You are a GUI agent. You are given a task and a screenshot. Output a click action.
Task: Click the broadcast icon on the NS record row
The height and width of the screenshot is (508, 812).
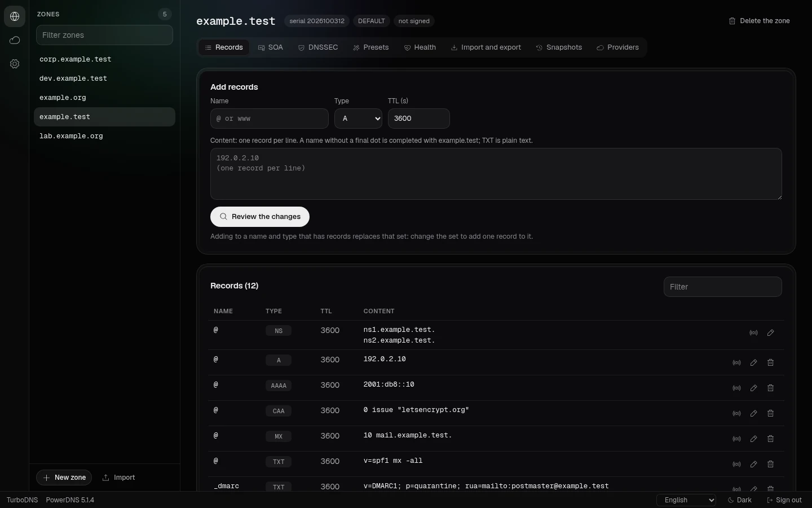(x=753, y=333)
